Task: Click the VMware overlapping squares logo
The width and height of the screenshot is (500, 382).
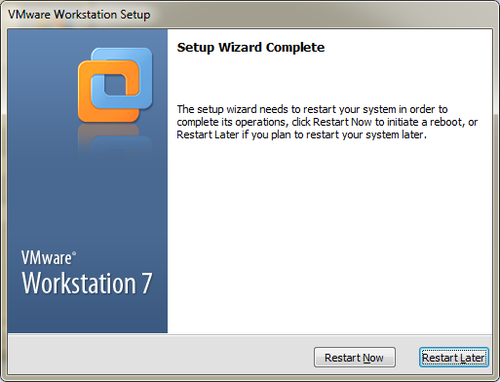Action: 115,85
